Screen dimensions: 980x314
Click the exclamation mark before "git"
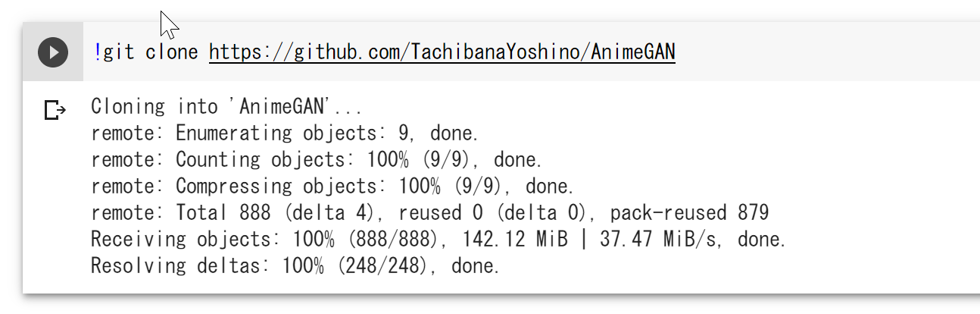point(97,52)
